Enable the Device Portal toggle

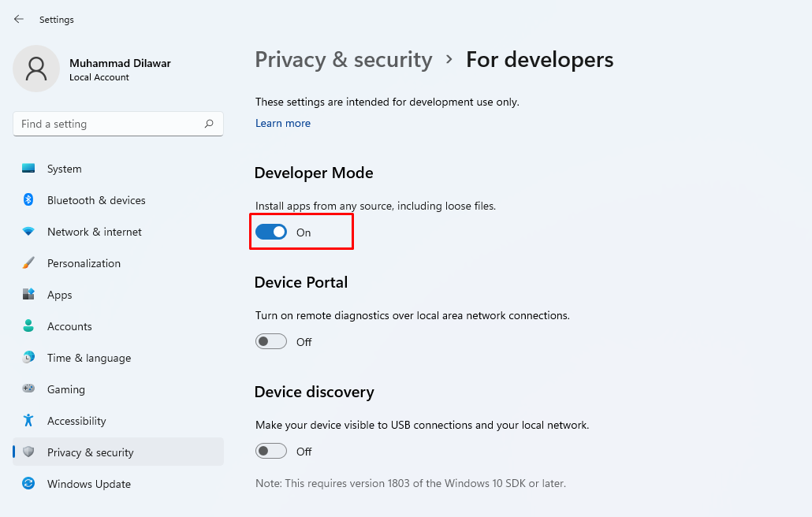tap(271, 341)
